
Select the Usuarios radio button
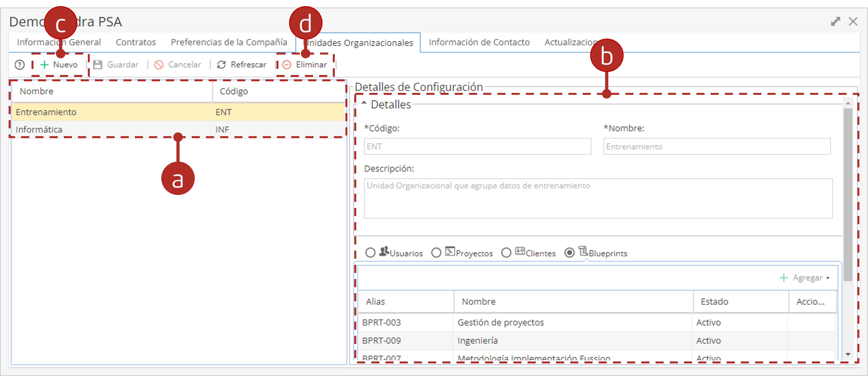pos(370,252)
